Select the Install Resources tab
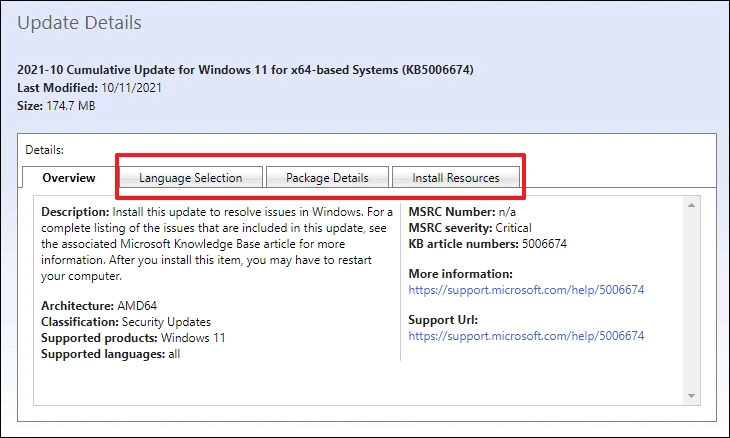Viewport: 730px width, 438px height. point(456,177)
